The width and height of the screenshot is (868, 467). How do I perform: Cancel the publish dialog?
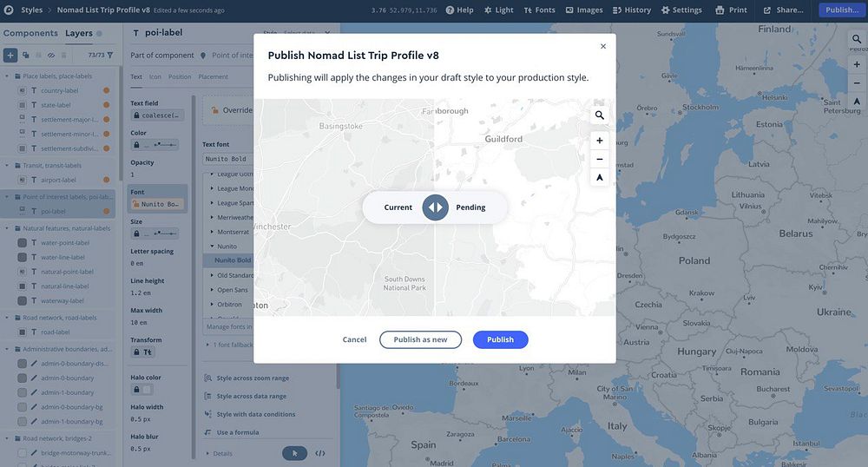pyautogui.click(x=354, y=339)
